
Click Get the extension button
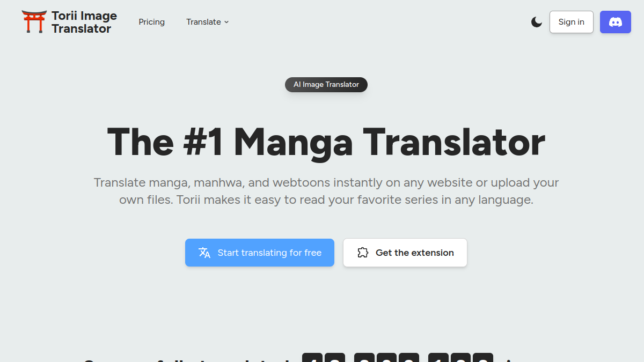click(x=405, y=253)
